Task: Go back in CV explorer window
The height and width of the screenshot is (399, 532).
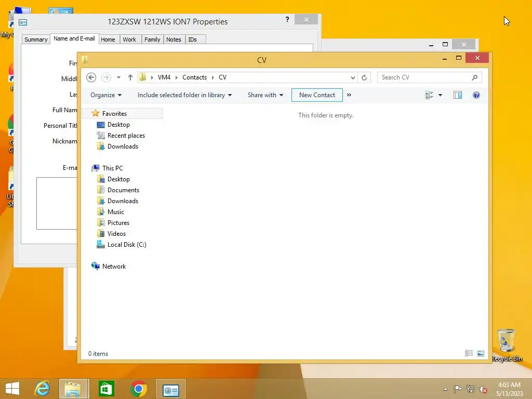Action: (91, 77)
